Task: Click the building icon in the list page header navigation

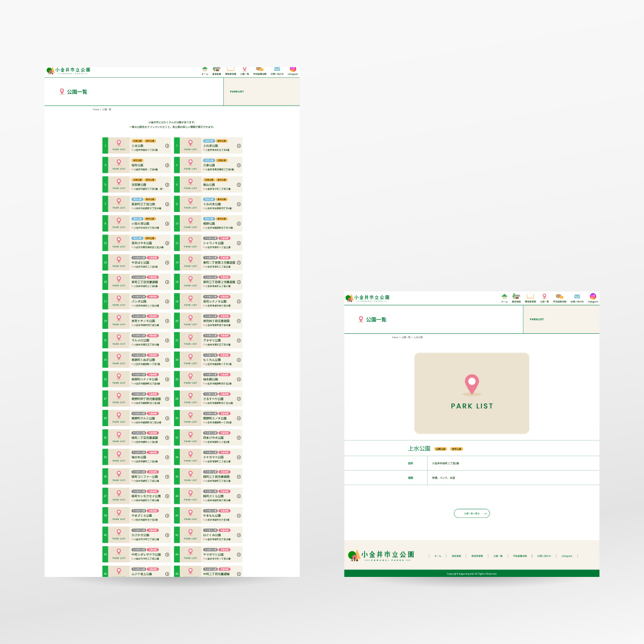Action: (x=216, y=69)
